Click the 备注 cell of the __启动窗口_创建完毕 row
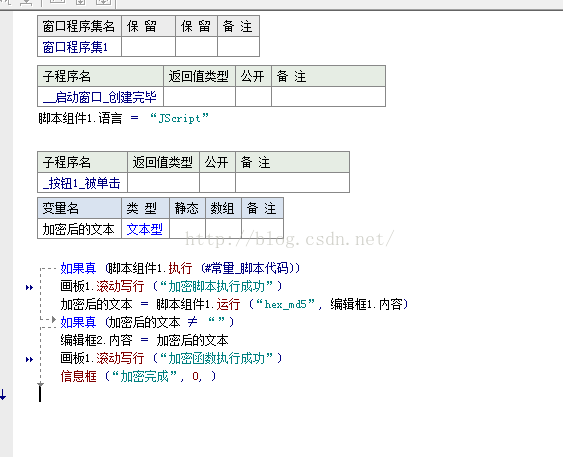The image size is (563, 457). pyautogui.click(x=329, y=97)
